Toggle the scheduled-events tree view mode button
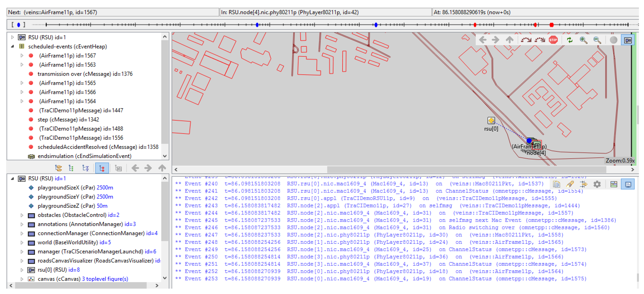This screenshot has height=294, width=644. (102, 168)
